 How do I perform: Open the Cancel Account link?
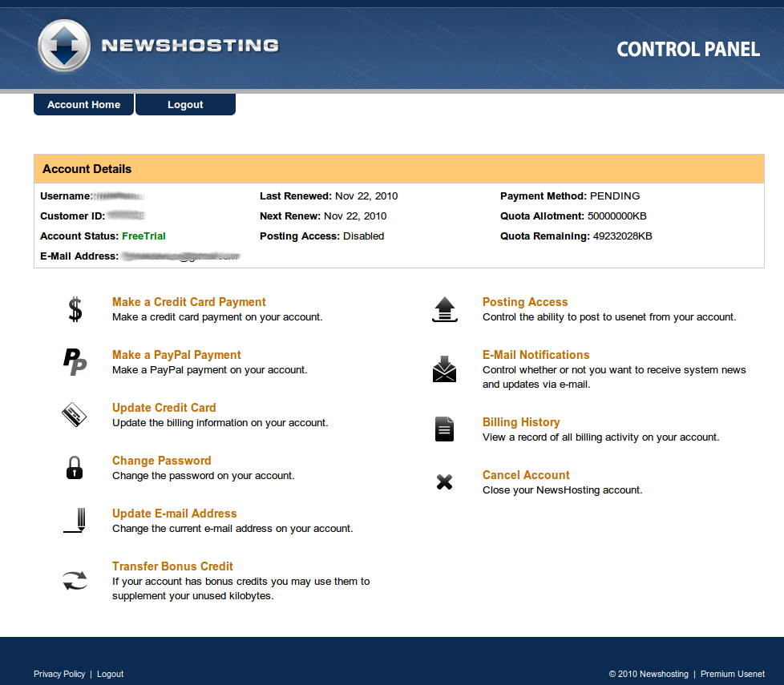coord(526,475)
